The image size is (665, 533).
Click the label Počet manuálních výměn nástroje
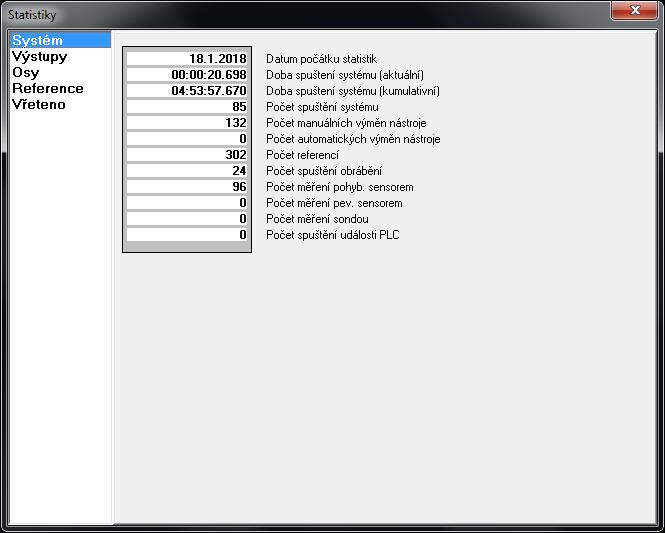(346, 123)
